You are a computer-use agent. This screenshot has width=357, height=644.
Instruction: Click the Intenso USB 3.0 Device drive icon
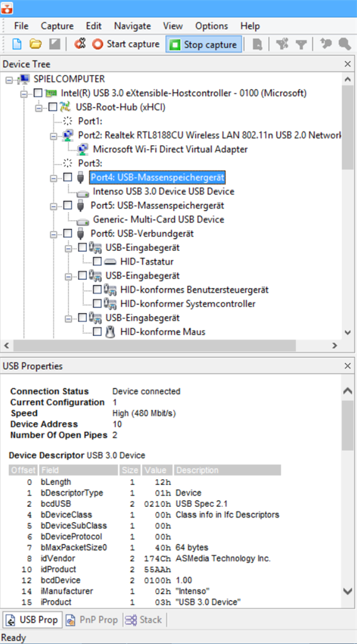pos(83,192)
